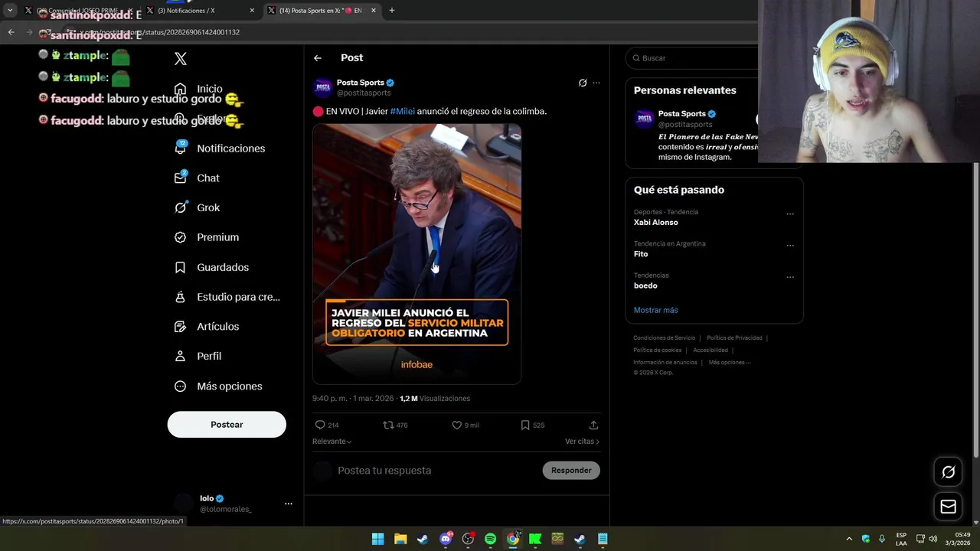Open Spotify from the taskbar
The height and width of the screenshot is (551, 980).
coord(490,539)
